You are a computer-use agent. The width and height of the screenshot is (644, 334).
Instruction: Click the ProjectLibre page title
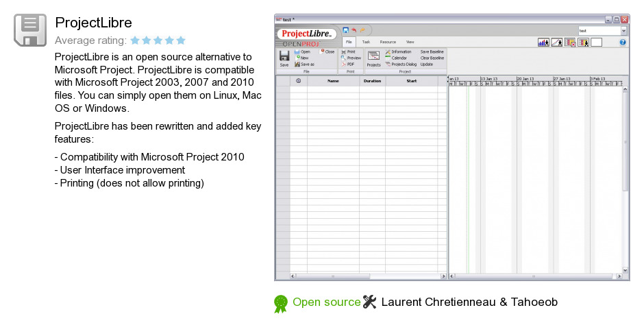pos(94,23)
